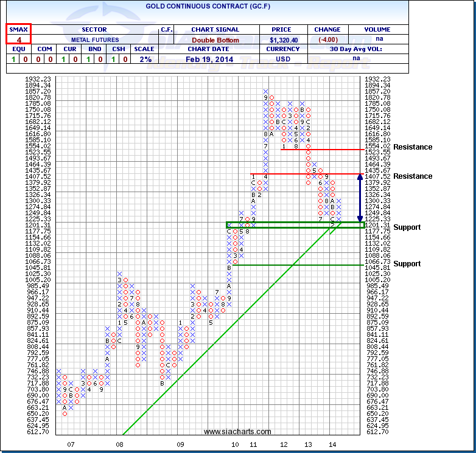The image size is (476, 453).
Task: Click the Resistance label near 1407.52
Action: tap(413, 176)
